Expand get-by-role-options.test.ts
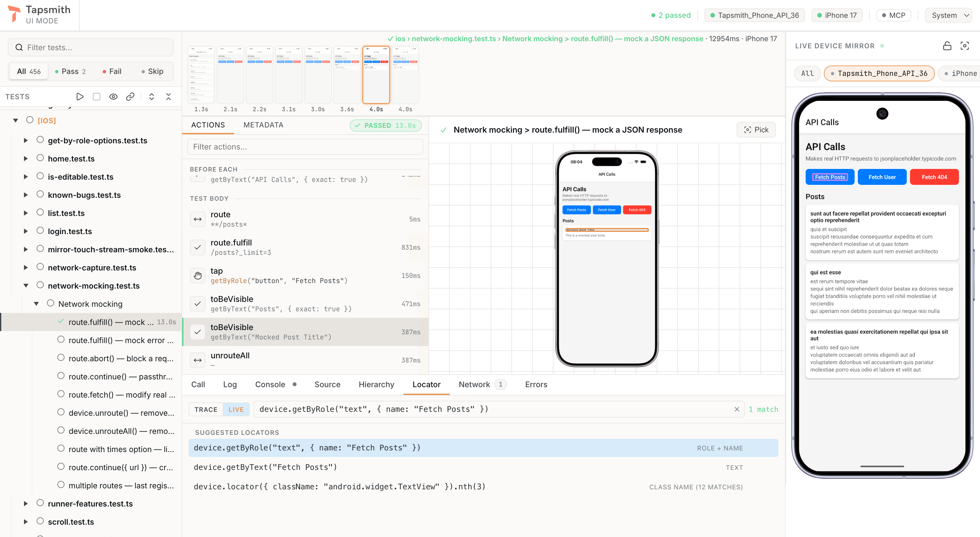The width and height of the screenshot is (980, 537). pos(26,140)
